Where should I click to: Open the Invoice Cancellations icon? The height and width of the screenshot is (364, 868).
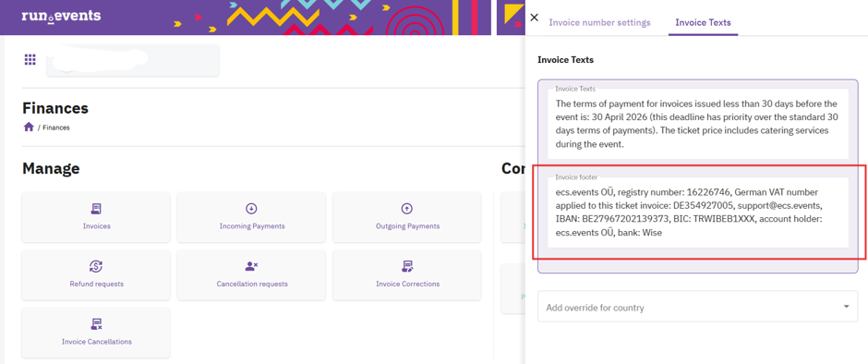coord(96,324)
